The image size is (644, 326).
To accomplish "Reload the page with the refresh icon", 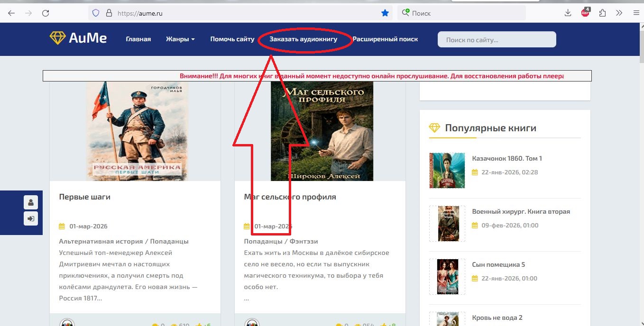I will (46, 13).
